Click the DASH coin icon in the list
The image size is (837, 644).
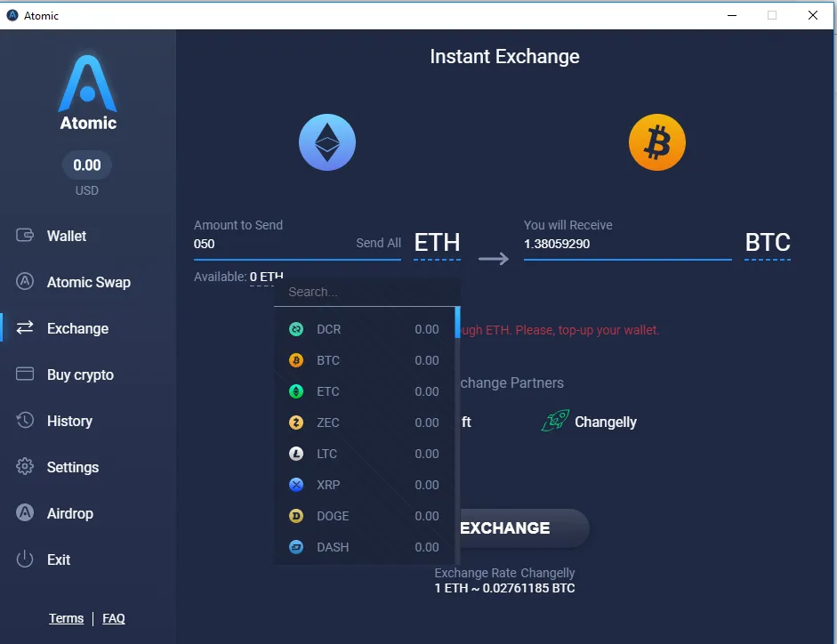[296, 547]
